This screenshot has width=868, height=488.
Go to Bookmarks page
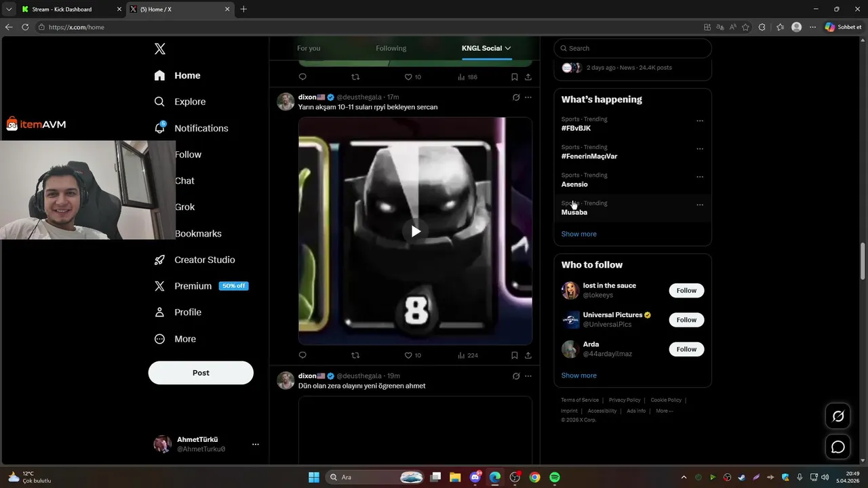[x=198, y=233]
